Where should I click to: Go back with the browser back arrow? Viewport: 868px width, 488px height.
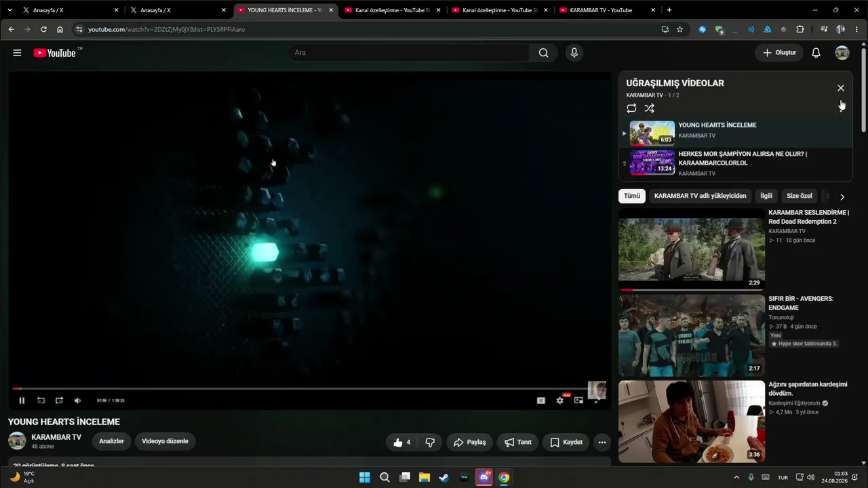click(x=11, y=30)
